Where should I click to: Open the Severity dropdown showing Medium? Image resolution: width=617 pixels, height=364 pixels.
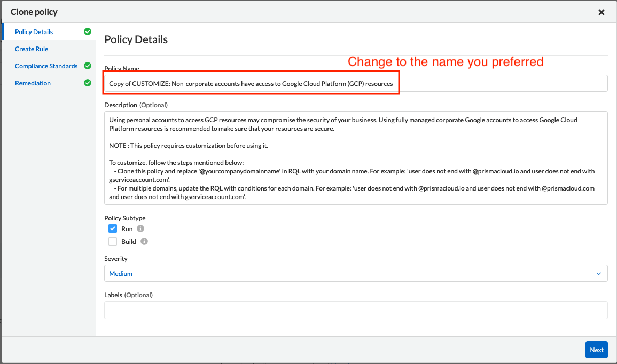(356, 273)
